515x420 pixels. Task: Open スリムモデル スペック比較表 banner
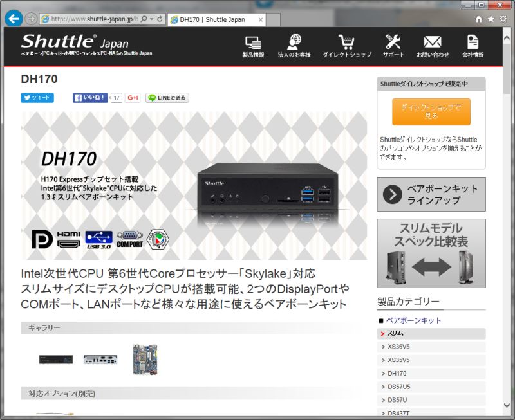(431, 253)
